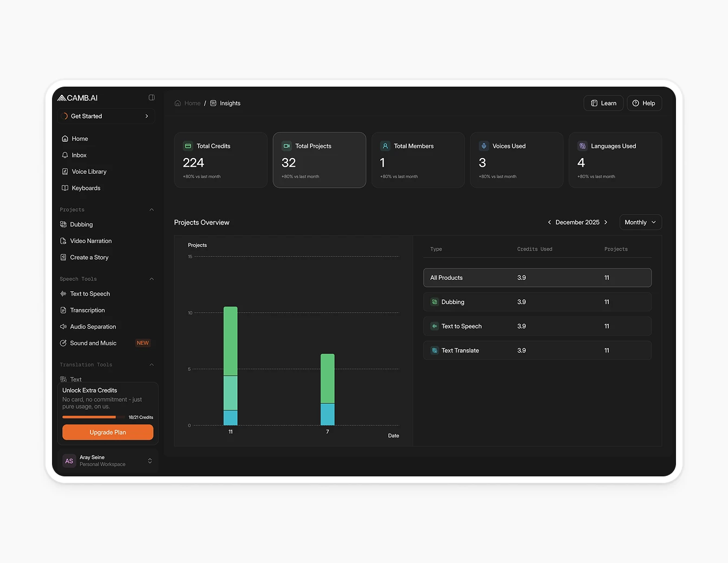Viewport: 728px width, 563px height.
Task: Open the Learn resource
Action: click(x=603, y=103)
